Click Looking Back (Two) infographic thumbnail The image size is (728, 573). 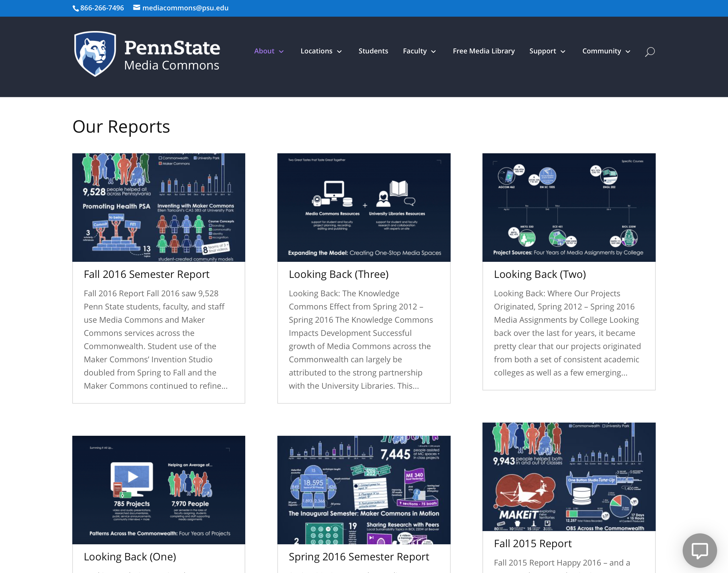click(569, 207)
